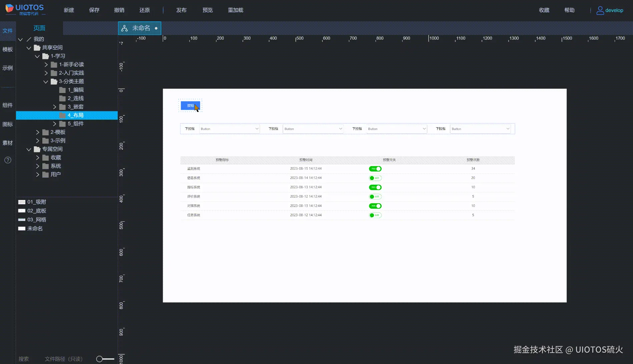
Task: Click the folder icon next to 3-示例
Action: point(46,141)
